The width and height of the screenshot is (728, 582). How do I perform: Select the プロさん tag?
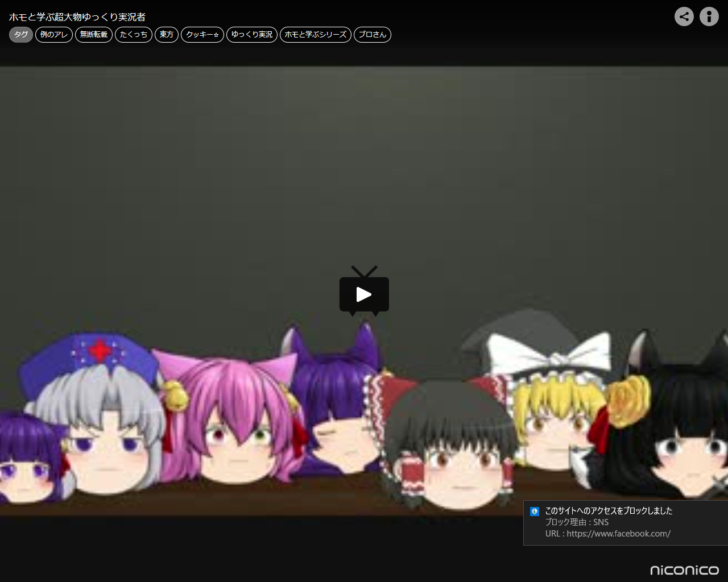(x=373, y=35)
